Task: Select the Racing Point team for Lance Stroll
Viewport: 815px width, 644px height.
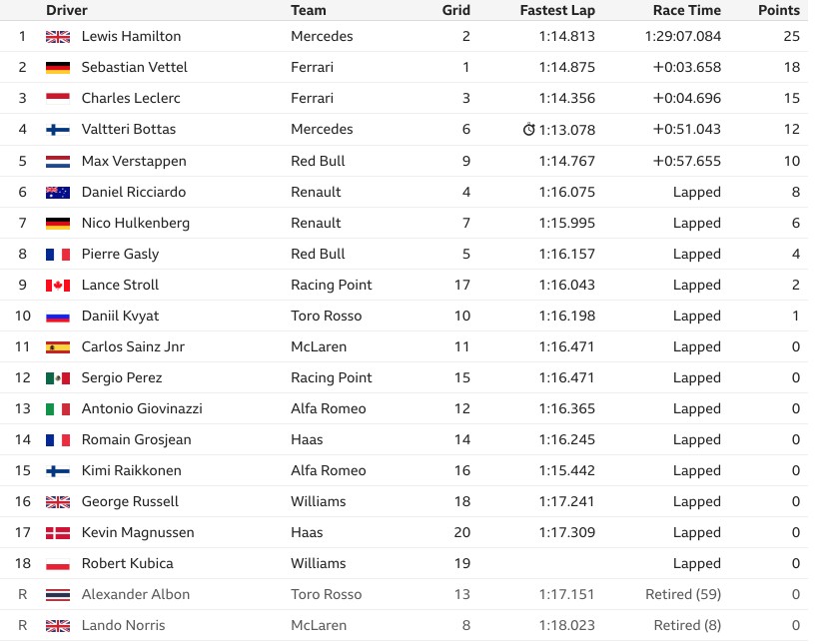Action: click(x=332, y=285)
